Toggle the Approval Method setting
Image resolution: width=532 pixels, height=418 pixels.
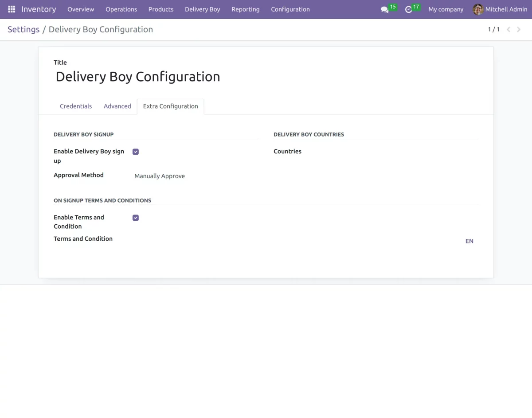coord(160,176)
